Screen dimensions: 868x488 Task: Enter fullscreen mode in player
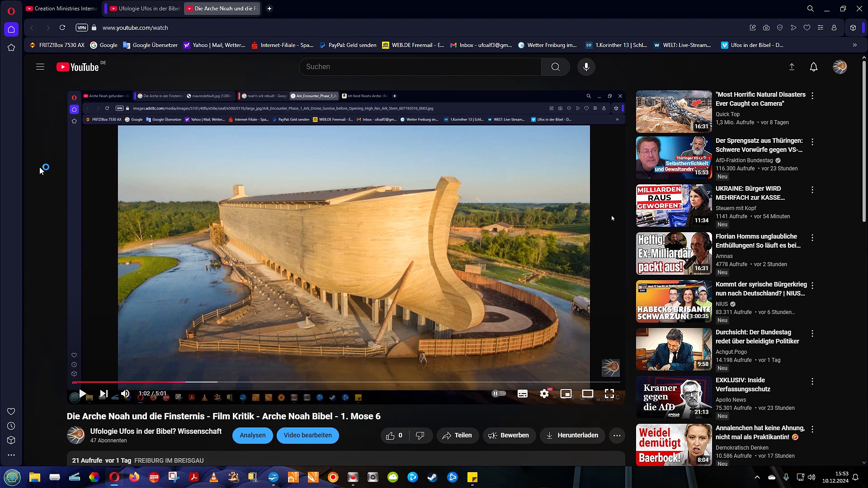[609, 394]
